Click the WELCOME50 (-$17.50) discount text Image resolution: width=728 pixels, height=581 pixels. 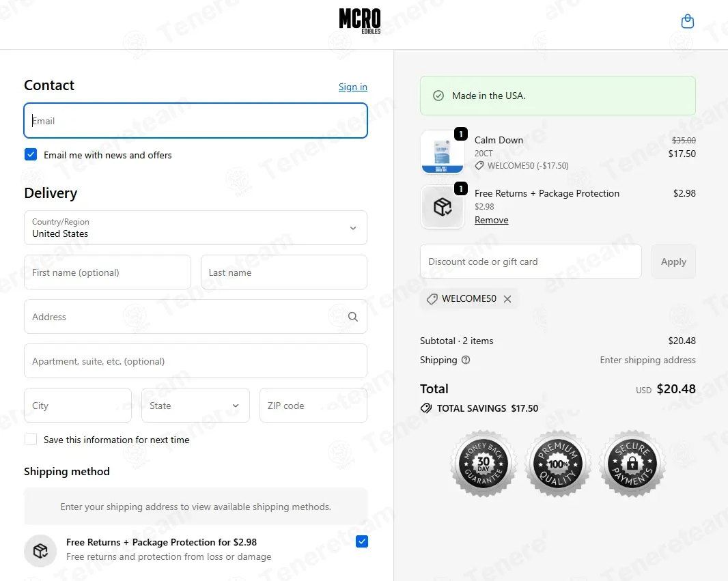[528, 166]
